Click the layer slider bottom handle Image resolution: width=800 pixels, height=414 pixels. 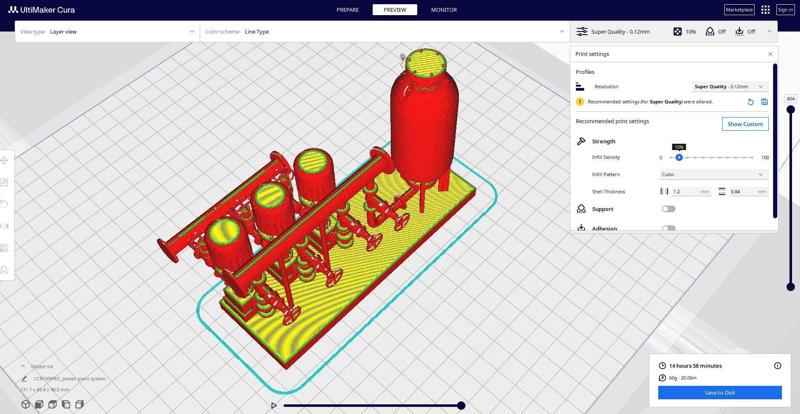click(790, 287)
